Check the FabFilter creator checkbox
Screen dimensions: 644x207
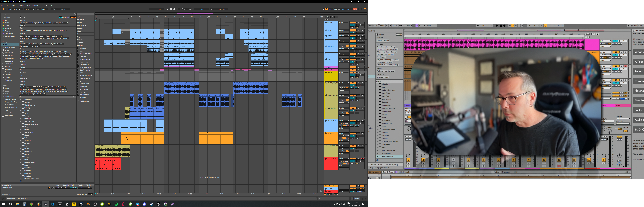click(78, 56)
